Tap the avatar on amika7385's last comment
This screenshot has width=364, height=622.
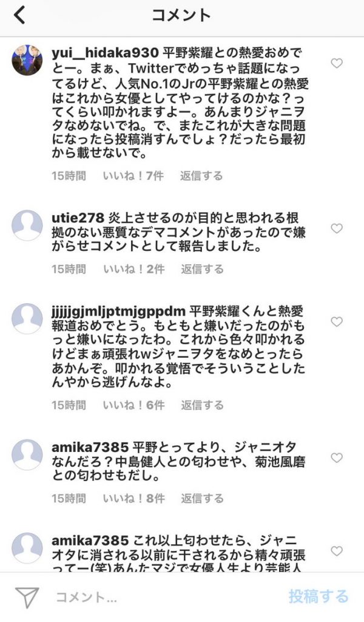pyautogui.click(x=27, y=548)
